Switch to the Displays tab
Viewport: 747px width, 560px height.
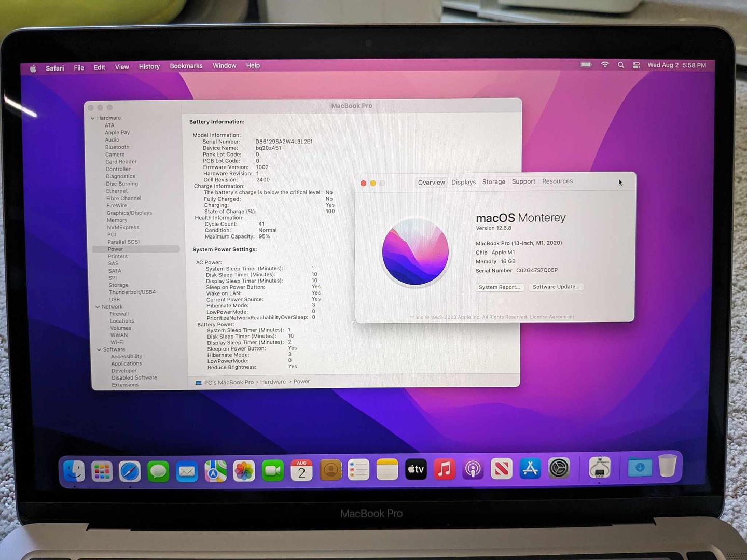[464, 182]
